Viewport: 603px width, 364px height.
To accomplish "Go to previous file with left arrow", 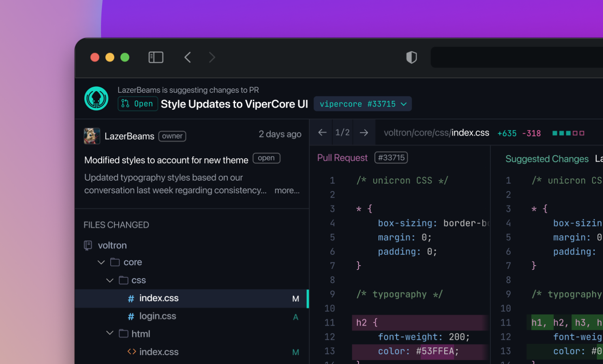I will coord(323,132).
